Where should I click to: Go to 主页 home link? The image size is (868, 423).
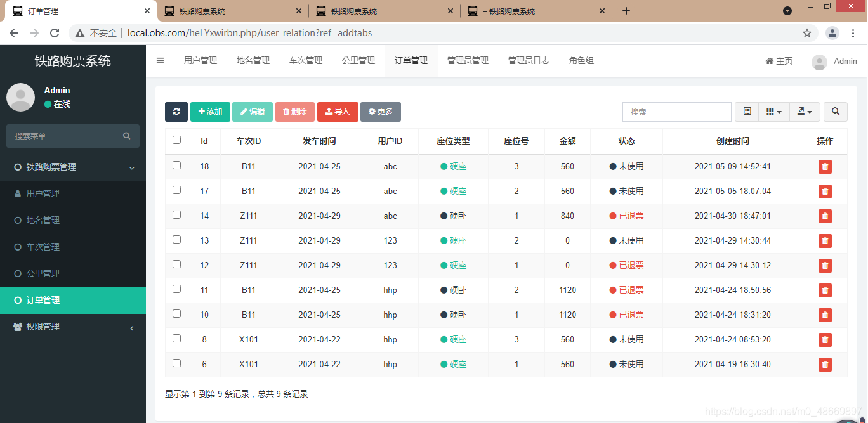779,61
